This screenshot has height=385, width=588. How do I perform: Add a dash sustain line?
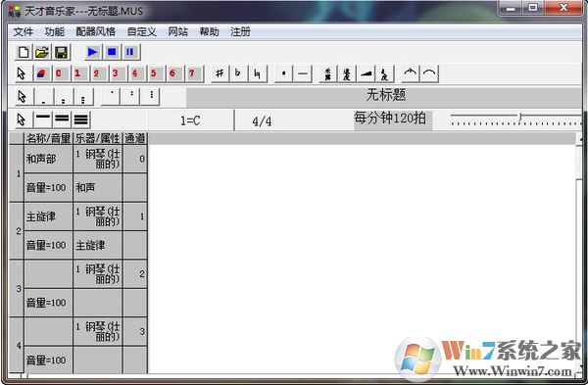click(302, 73)
